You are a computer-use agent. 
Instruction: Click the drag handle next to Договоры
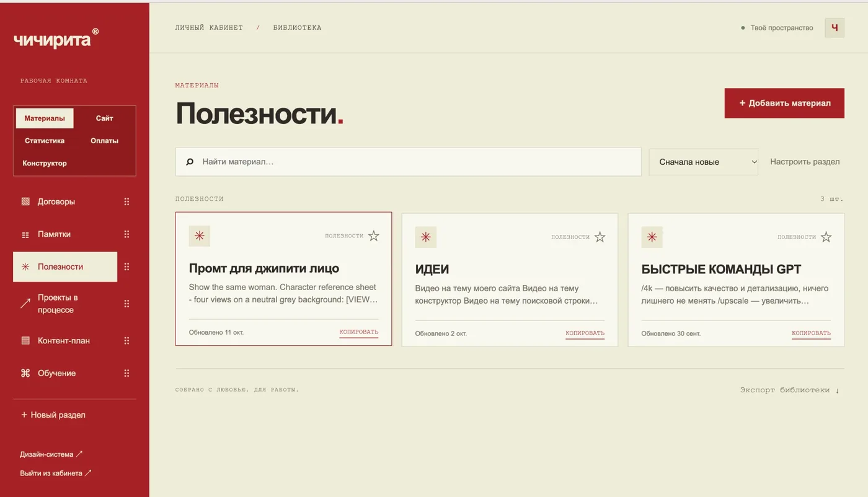[x=126, y=201]
